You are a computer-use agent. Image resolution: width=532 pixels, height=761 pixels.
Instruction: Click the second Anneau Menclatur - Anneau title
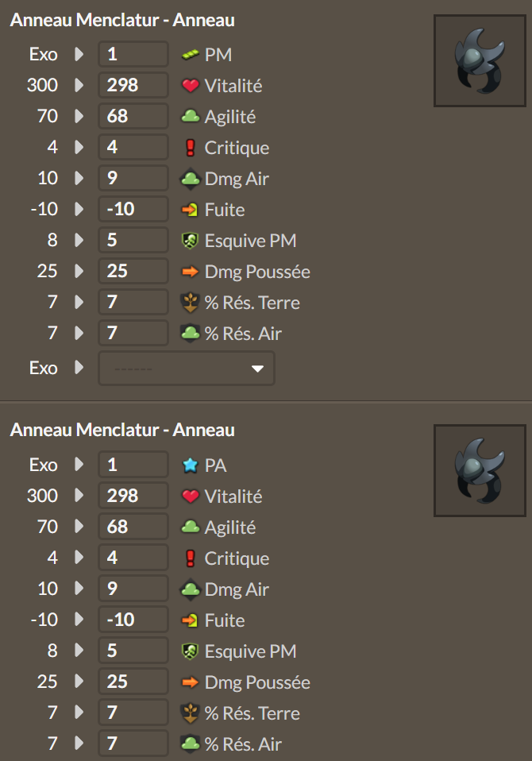click(122, 430)
